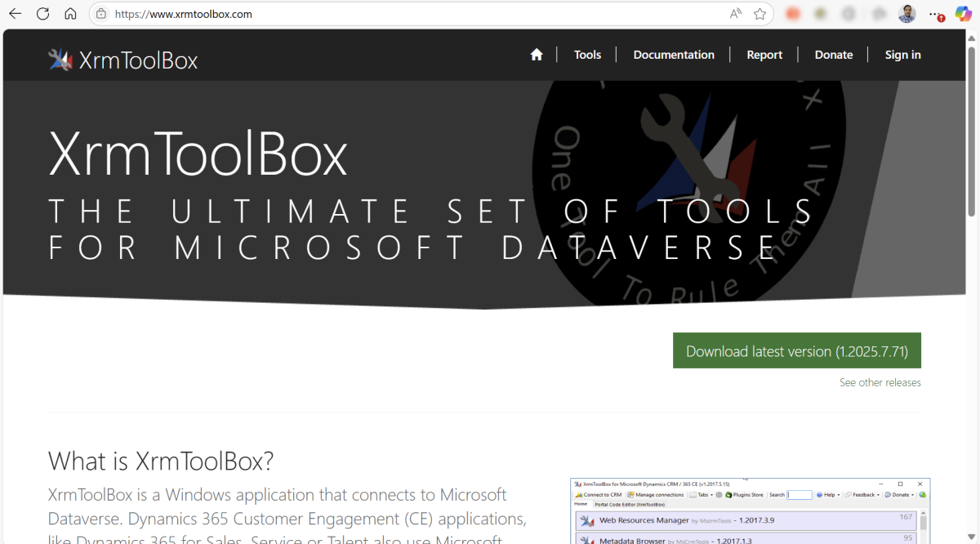980x544 pixels.
Task: Click the 'XrmToolBox is a Windows application' paragraph
Action: pos(287,515)
